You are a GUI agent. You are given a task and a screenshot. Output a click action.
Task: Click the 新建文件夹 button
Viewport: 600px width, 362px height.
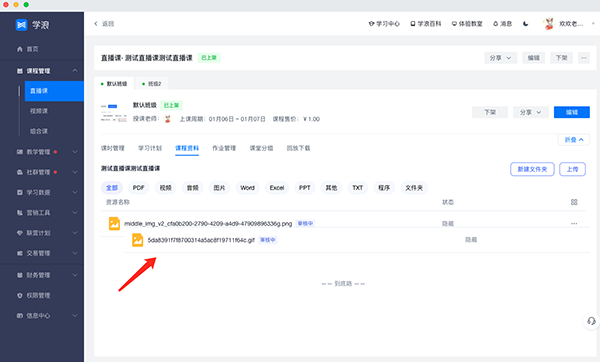click(x=532, y=169)
